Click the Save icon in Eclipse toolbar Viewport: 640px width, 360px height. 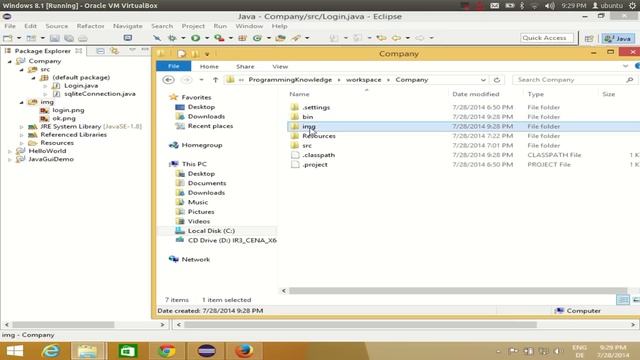(x=55, y=38)
